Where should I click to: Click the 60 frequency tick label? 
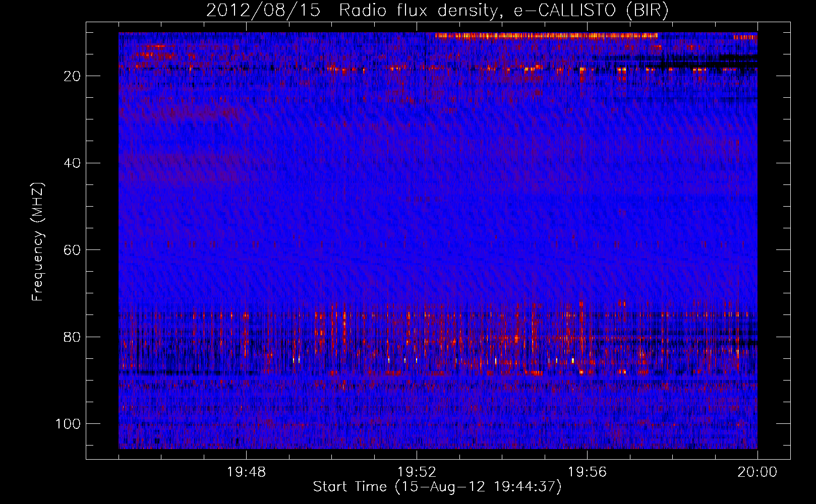73,250
